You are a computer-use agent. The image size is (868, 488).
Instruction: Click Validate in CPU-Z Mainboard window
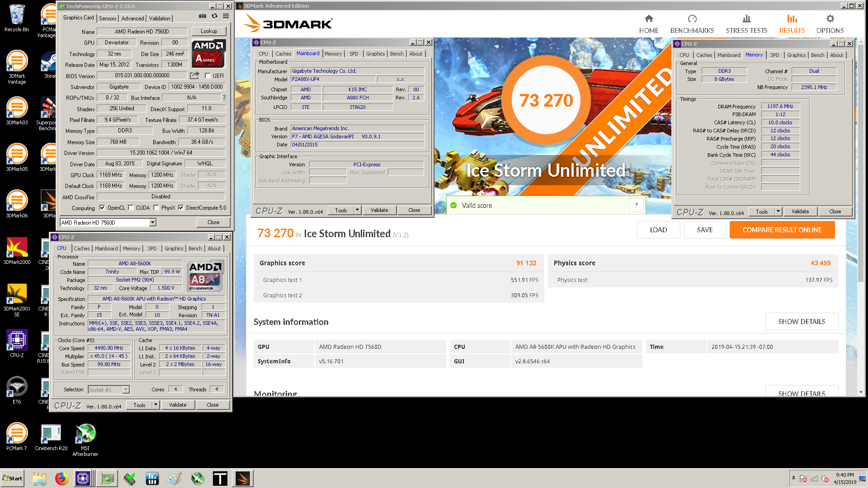point(379,210)
